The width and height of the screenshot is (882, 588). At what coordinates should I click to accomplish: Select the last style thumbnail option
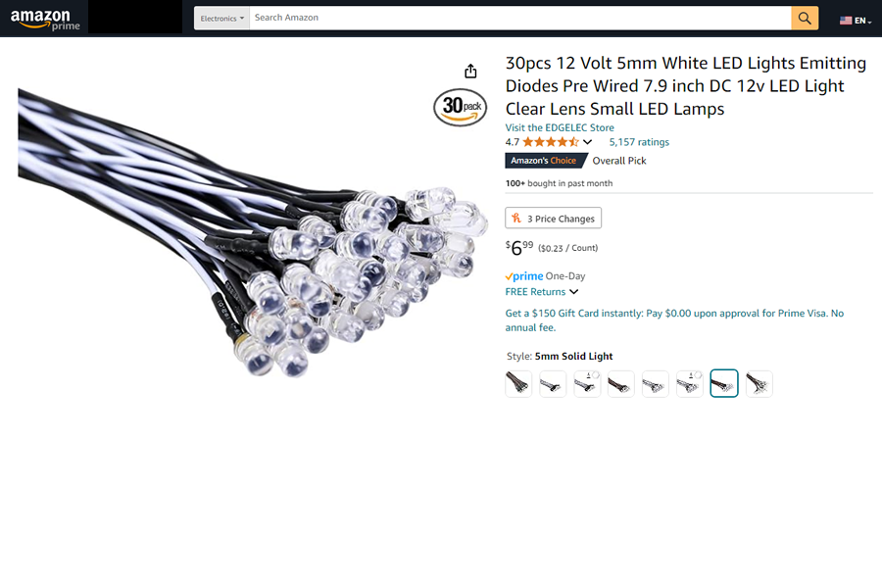759,384
